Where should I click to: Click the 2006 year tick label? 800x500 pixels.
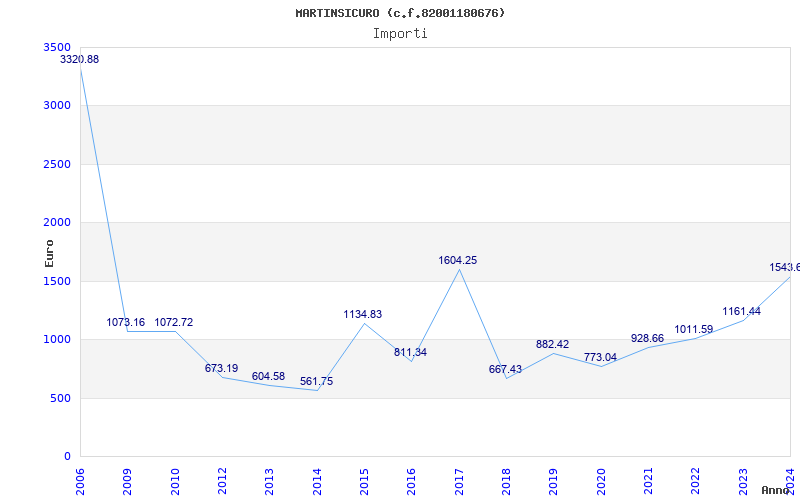80,481
